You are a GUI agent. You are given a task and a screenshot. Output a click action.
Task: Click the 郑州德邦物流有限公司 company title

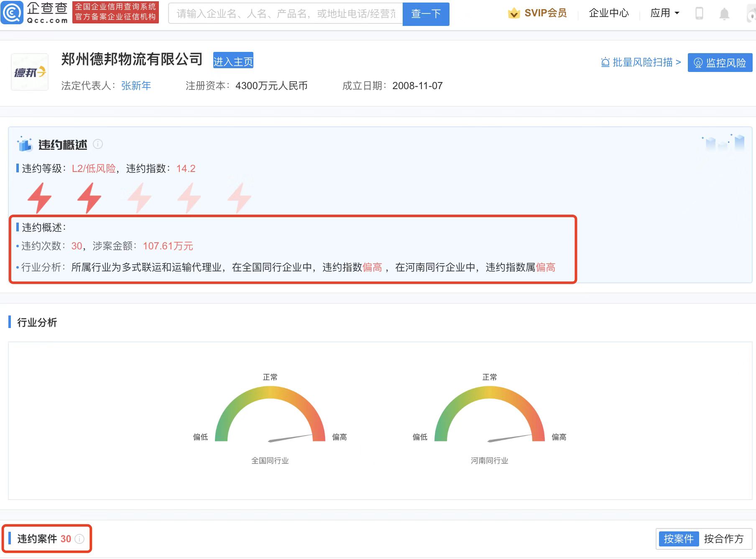point(132,59)
